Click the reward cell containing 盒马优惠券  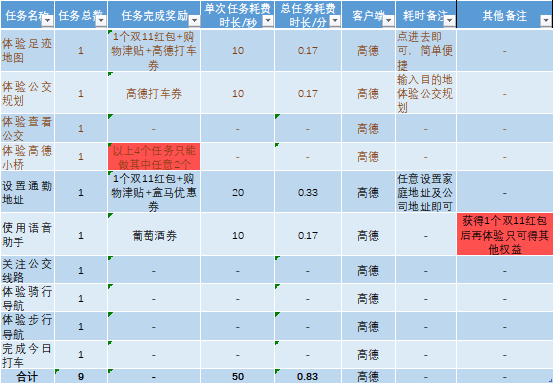(x=154, y=192)
